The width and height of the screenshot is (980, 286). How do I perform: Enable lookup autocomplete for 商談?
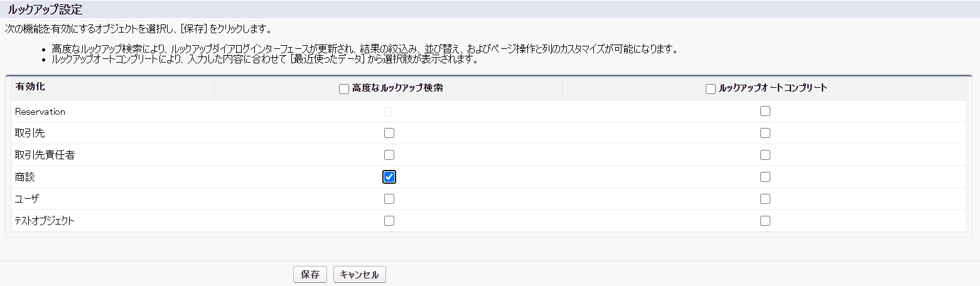click(x=765, y=177)
